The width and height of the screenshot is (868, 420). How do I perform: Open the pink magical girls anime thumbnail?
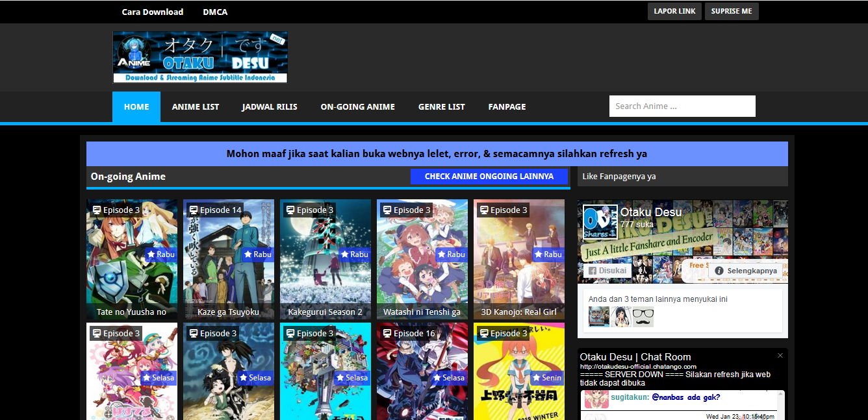[x=132, y=371]
